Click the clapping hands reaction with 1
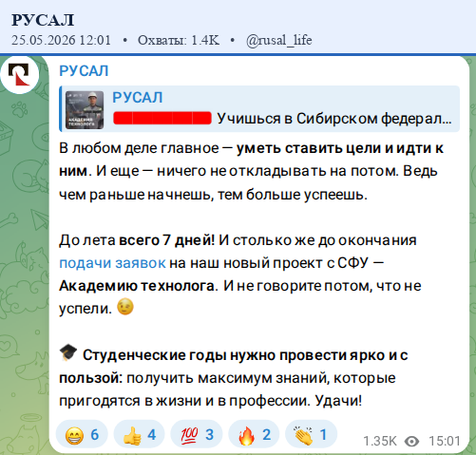Viewport: 476px width, 455px height. pos(311,434)
